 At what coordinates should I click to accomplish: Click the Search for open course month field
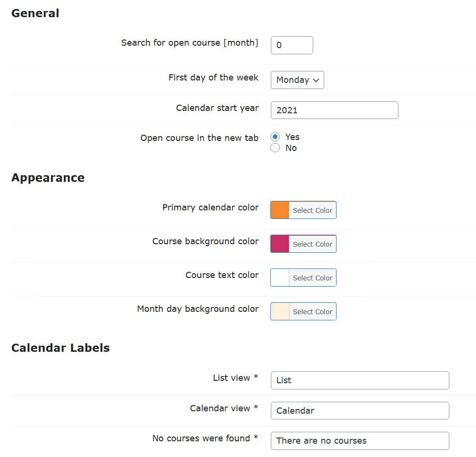point(292,45)
